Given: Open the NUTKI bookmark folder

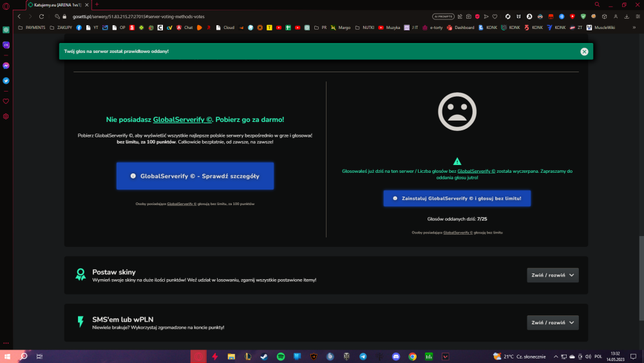Looking at the screenshot, I should point(365,28).
